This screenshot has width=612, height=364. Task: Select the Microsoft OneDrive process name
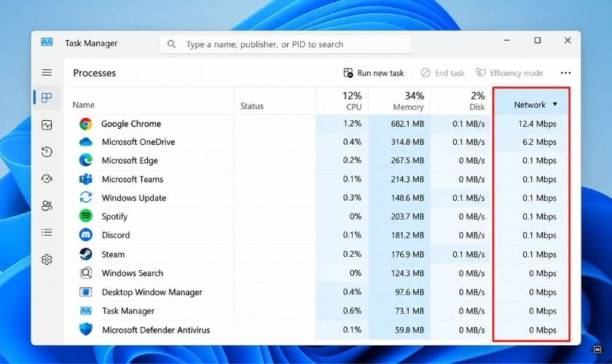(x=138, y=142)
